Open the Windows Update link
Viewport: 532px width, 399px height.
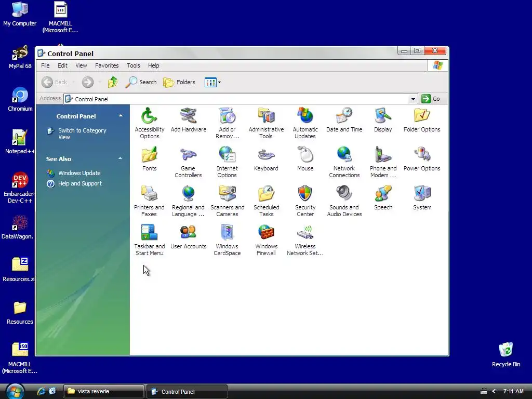pyautogui.click(x=79, y=173)
